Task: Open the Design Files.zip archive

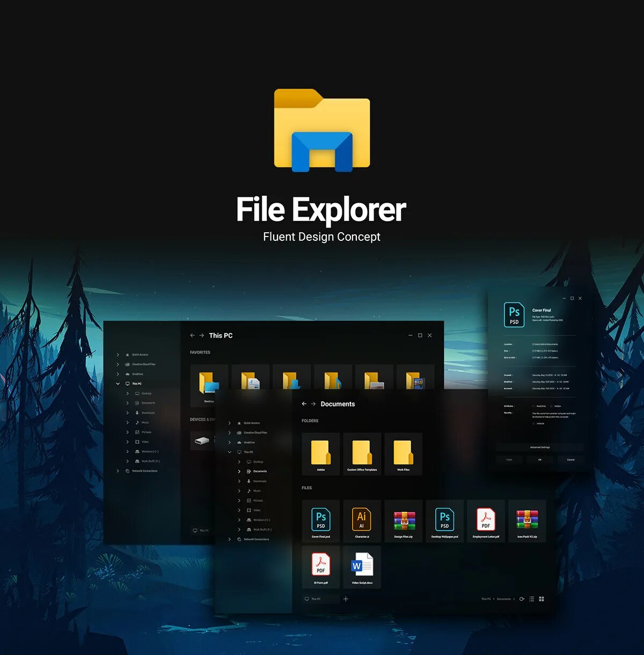Action: [x=404, y=521]
